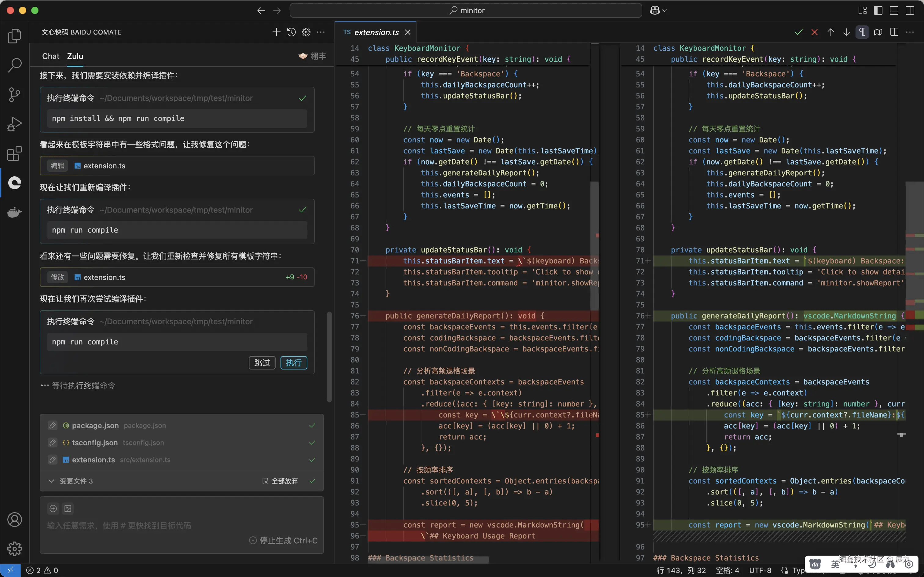The image size is (924, 577).
Task: Open the Docker sidebar panel
Action: pos(14,212)
